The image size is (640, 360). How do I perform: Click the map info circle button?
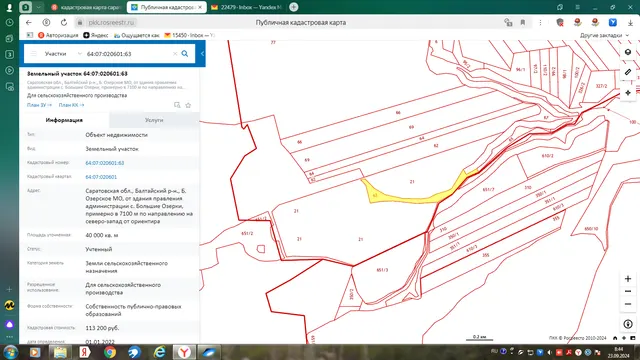point(628,324)
